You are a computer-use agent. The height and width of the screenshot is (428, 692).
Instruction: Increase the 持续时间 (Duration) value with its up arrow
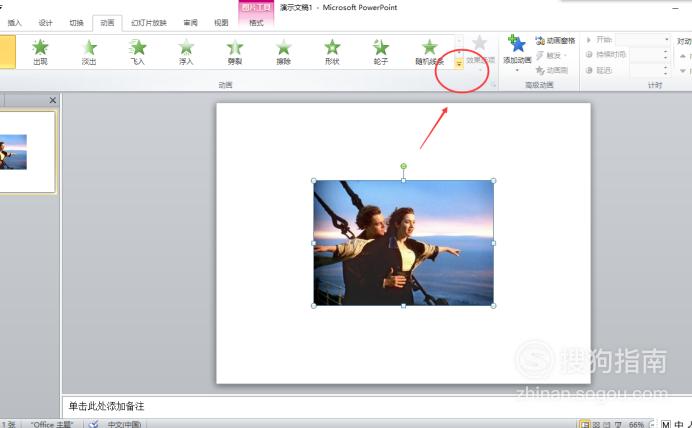[666, 52]
